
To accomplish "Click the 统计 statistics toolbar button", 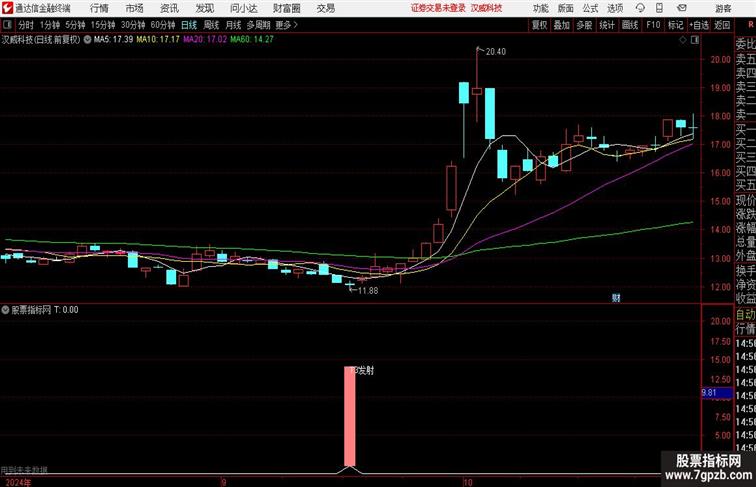I will (x=607, y=25).
